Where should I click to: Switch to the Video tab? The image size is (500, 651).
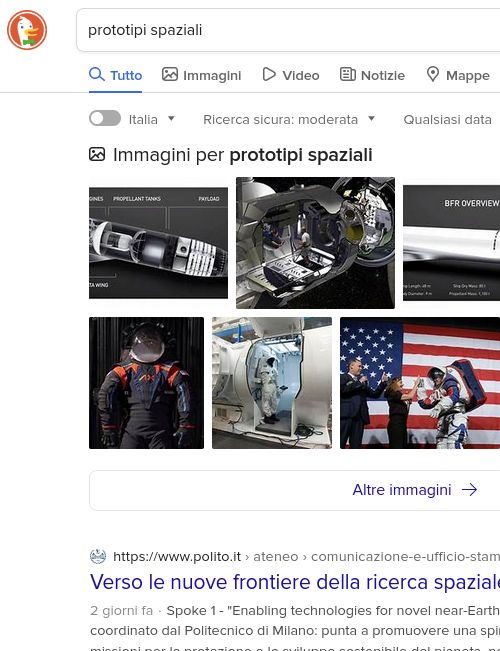click(x=291, y=75)
